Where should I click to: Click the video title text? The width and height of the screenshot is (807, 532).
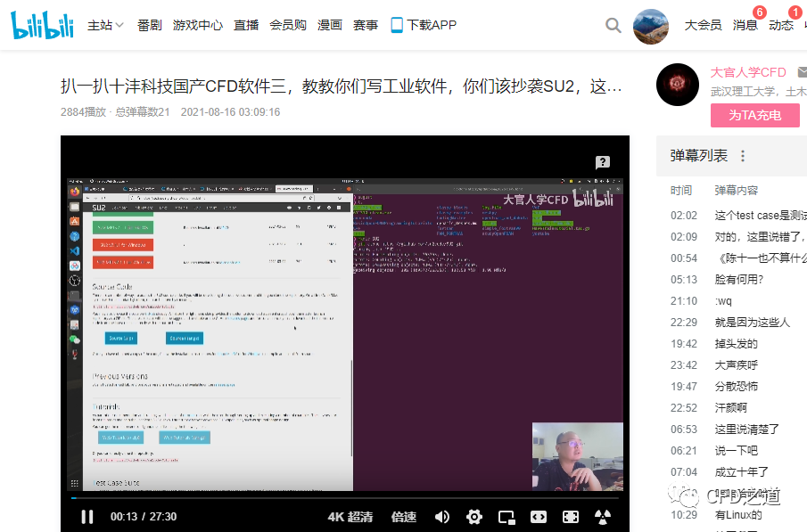(x=341, y=86)
